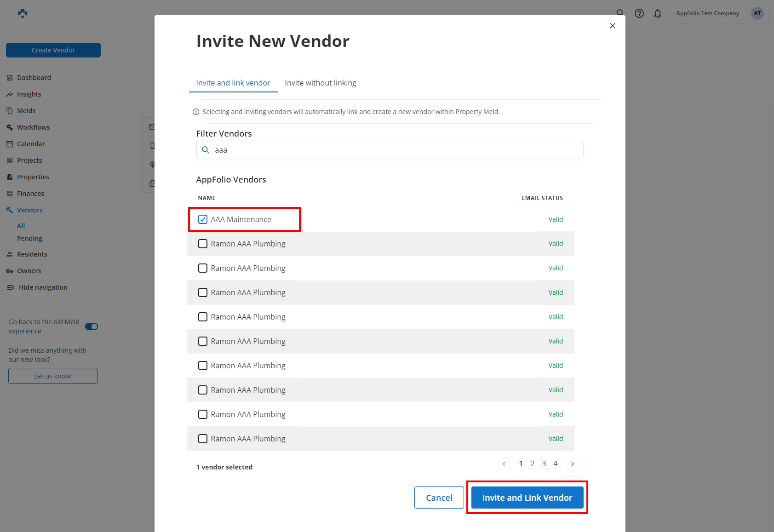Image resolution: width=774 pixels, height=532 pixels.
Task: Jump to page 3 of vendor results
Action: click(544, 463)
